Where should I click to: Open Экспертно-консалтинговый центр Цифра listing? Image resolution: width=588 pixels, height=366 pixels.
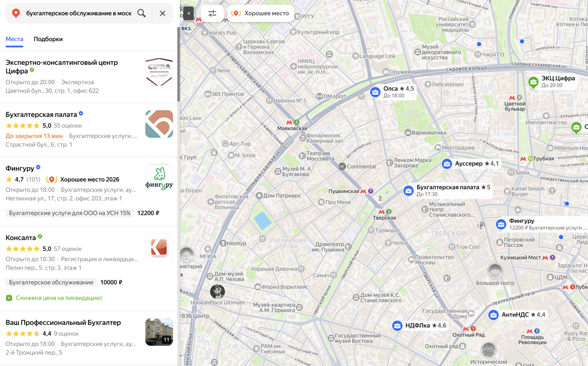pyautogui.click(x=62, y=67)
